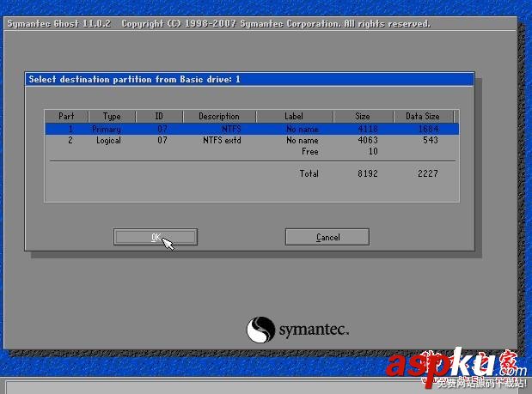532x394 pixels.
Task: Click the dialog title bar text
Action: click(x=134, y=79)
